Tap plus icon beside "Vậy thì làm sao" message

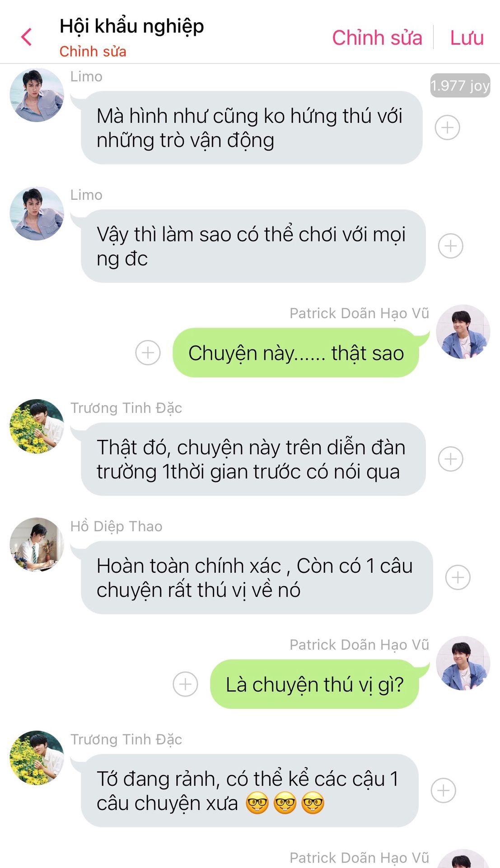[450, 246]
